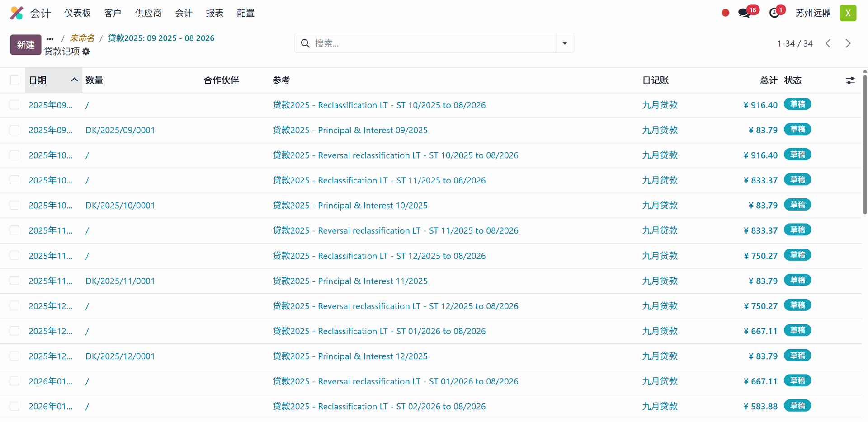Open the column settings adjust icon
868x422 pixels.
pos(850,80)
